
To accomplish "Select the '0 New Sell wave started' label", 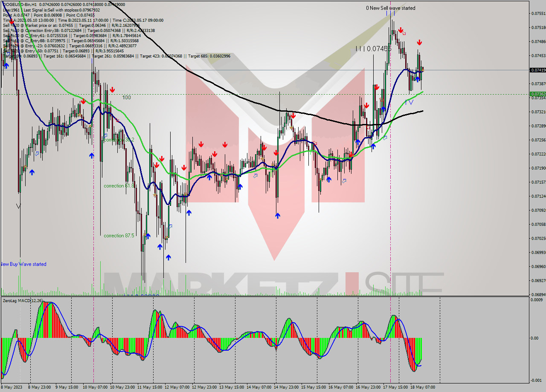I will (x=391, y=8).
